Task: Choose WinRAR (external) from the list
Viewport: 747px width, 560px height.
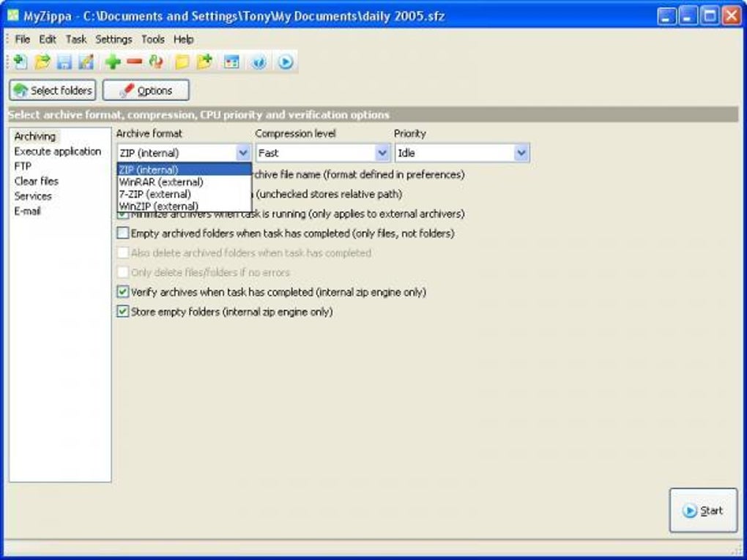Action: [185, 182]
